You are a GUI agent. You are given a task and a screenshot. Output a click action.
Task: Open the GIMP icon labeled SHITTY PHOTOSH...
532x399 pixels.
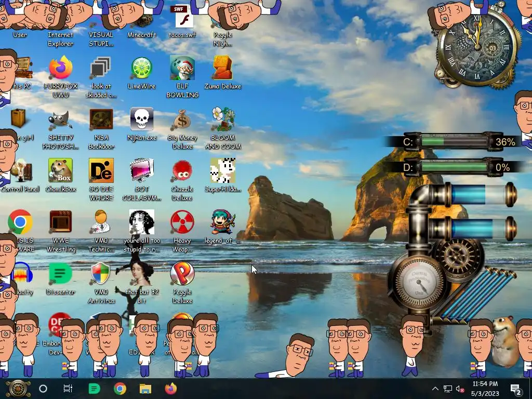point(60,121)
